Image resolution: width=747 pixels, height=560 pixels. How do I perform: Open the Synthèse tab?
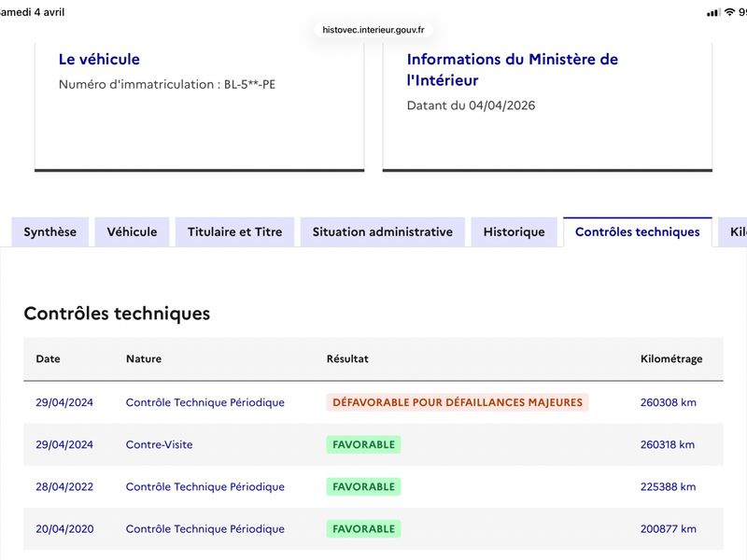[50, 231]
